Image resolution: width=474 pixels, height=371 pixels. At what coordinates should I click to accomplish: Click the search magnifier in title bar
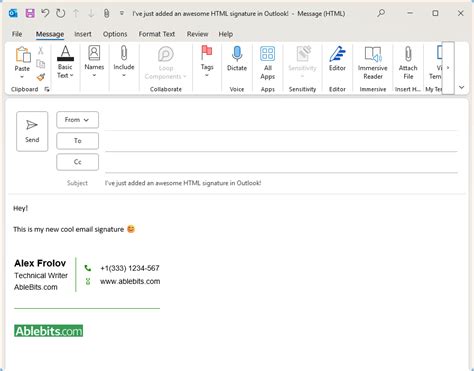[381, 13]
